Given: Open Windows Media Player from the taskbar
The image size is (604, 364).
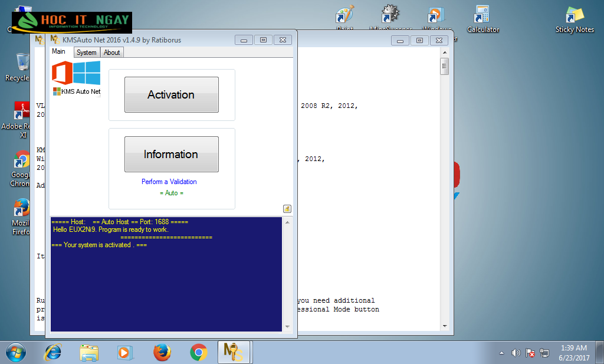Looking at the screenshot, I should (125, 352).
